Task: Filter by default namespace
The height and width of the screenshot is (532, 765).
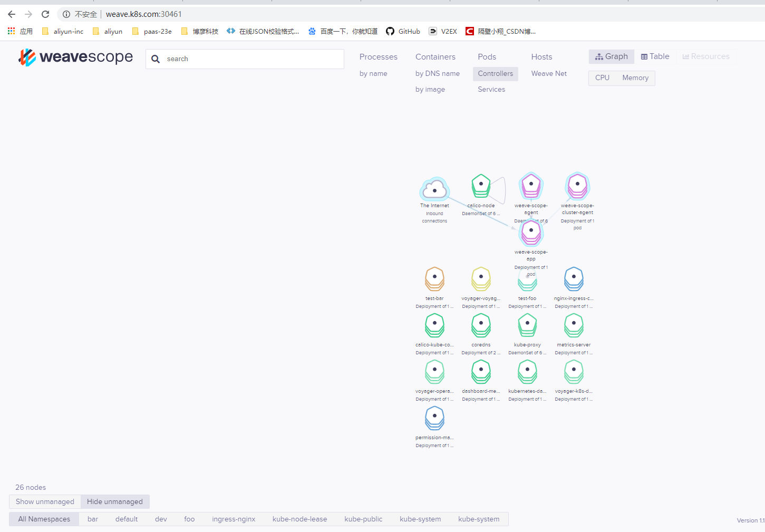Action: tap(127, 519)
